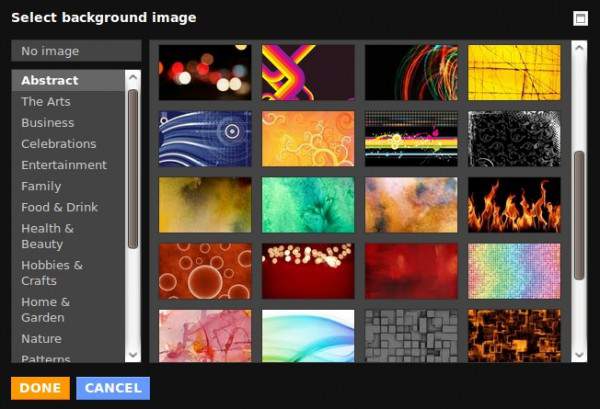The height and width of the screenshot is (409, 600).
Task: Pick the glowing orange squares thumbnail
Action: [x=514, y=336]
